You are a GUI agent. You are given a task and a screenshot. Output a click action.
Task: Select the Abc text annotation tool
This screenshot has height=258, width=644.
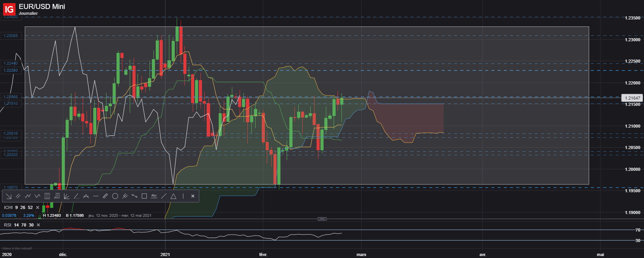154,196
